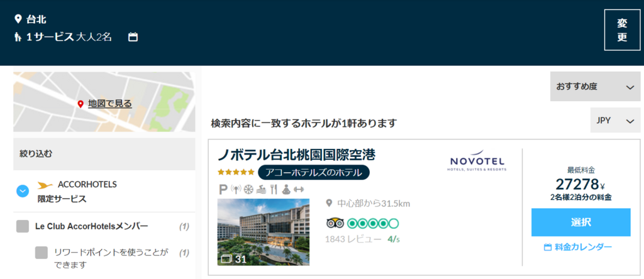This screenshot has height=279, width=644.
Task: Click the spa wellness amenity icon
Action: 286,190
